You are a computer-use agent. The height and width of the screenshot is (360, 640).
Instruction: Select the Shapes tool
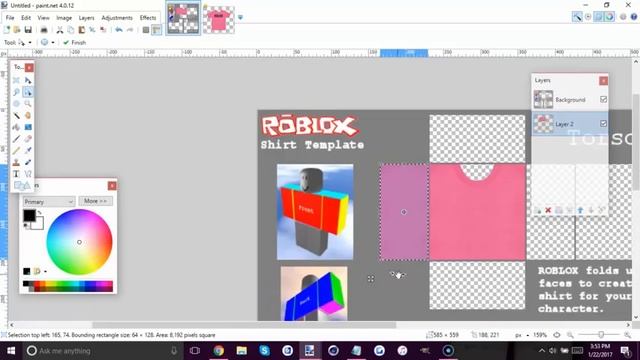click(22, 186)
